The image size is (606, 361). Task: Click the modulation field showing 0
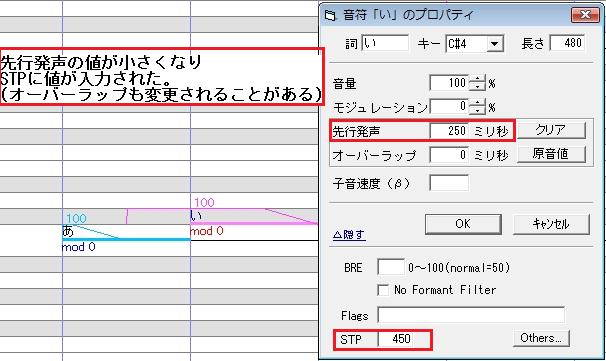tap(449, 106)
